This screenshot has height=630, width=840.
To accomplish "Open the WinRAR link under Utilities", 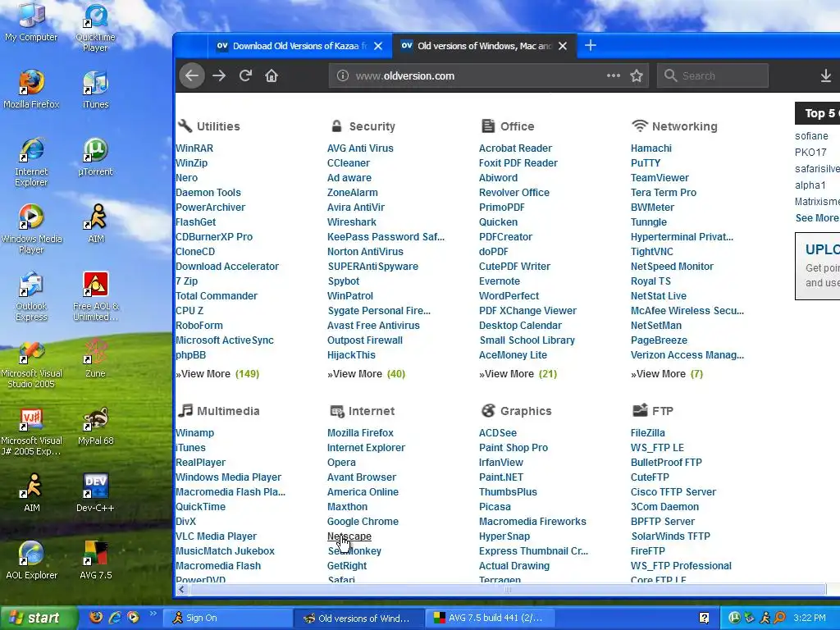I will tap(194, 148).
